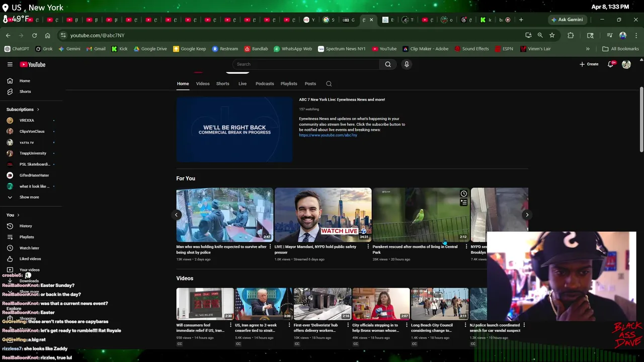The image size is (644, 362).
Task: Open options for US, Iran ceasefire video
Action: (289, 325)
